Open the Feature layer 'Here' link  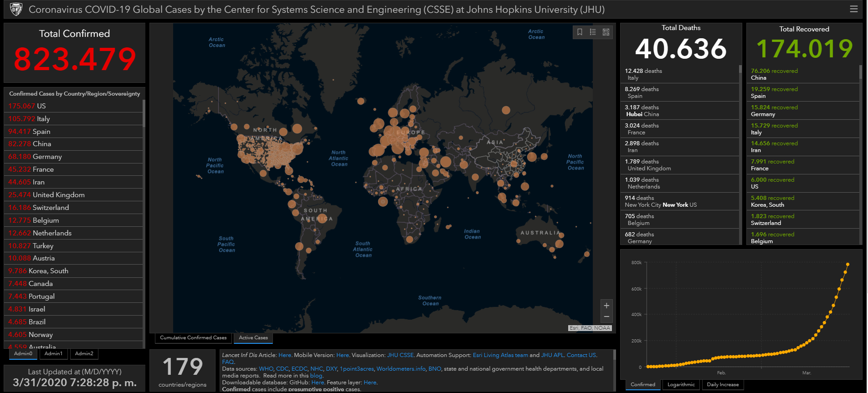[370, 383]
